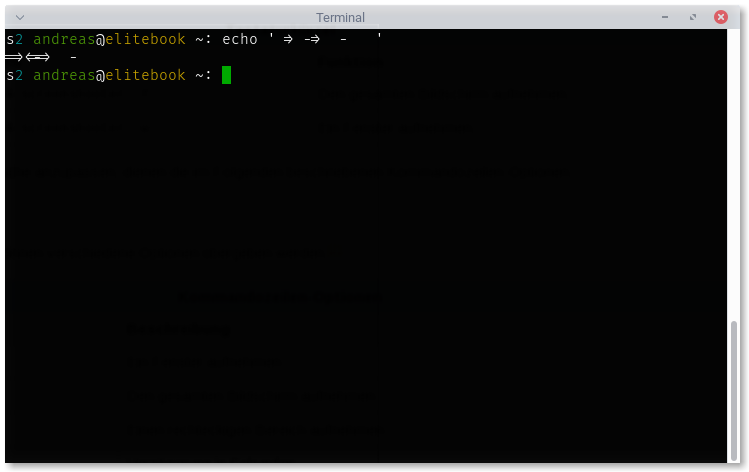Image resolution: width=749 pixels, height=472 pixels.
Task: Click the arrow ligature output line
Action: (x=41, y=57)
